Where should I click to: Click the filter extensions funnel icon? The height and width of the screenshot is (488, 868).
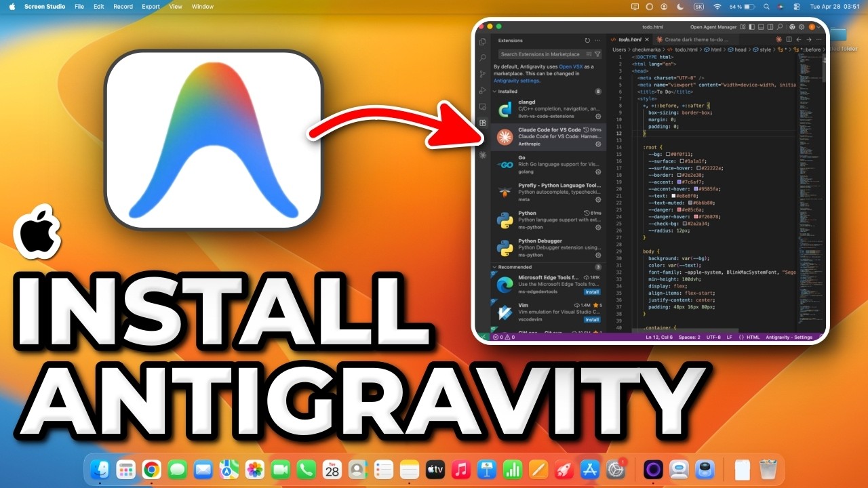click(x=597, y=54)
